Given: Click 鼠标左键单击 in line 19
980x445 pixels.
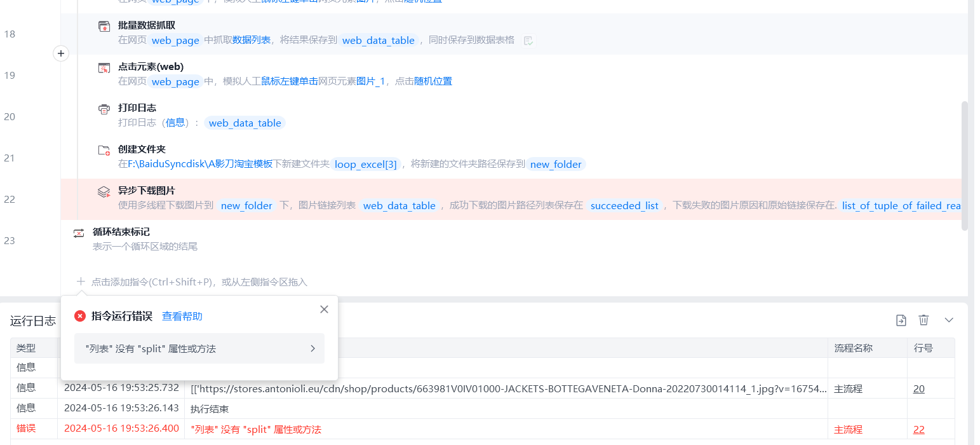Looking at the screenshot, I should (x=290, y=81).
